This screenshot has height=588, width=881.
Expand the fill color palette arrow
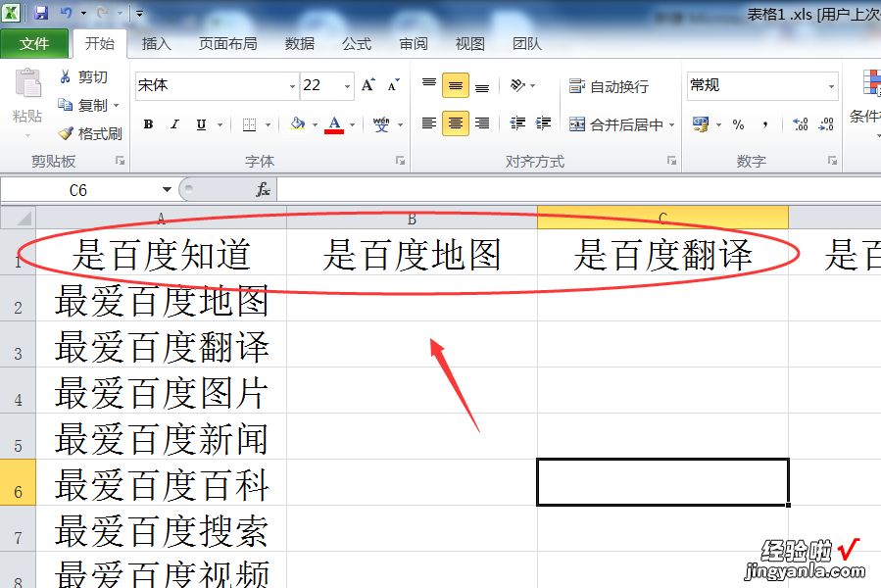click(315, 124)
